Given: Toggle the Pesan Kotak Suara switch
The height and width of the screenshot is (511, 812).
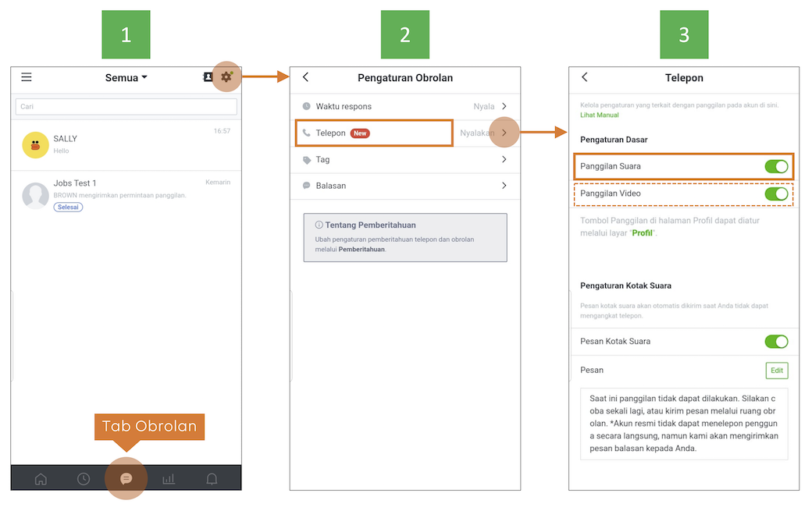Looking at the screenshot, I should click(x=776, y=342).
